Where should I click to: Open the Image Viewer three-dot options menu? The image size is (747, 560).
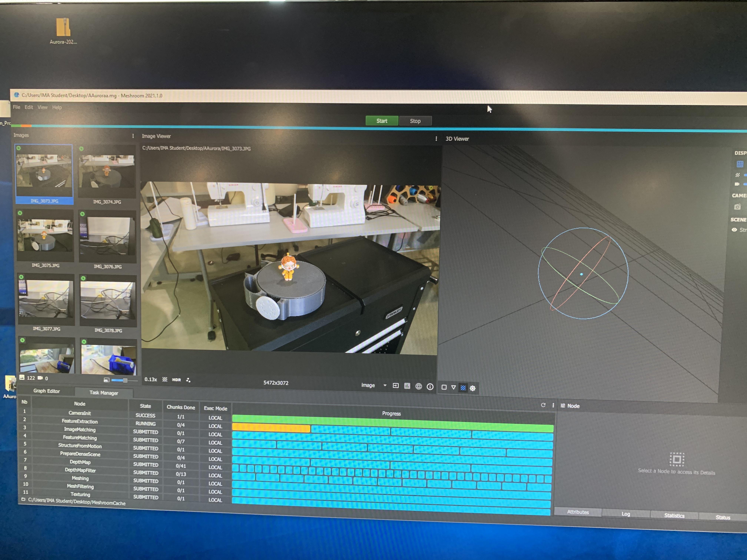point(436,139)
